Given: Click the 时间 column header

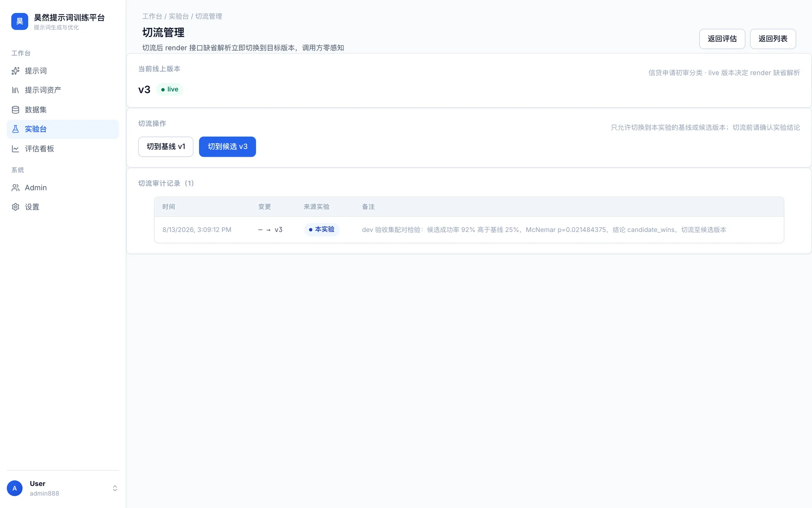Looking at the screenshot, I should pyautogui.click(x=169, y=207).
